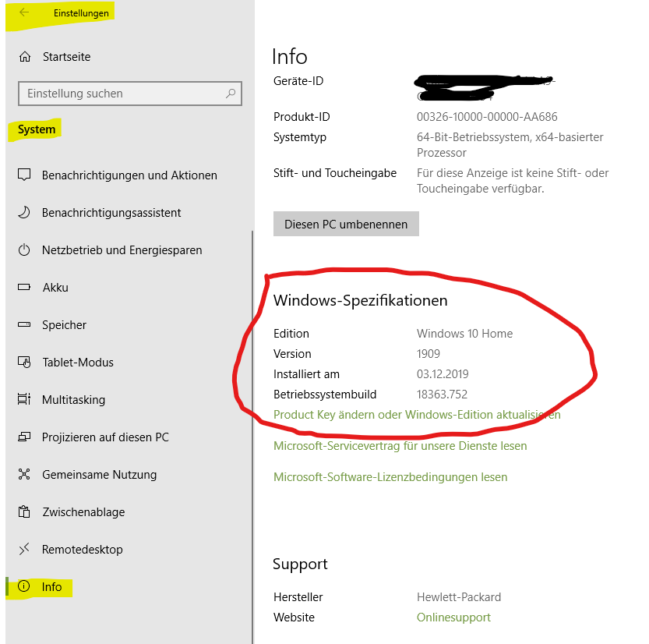Click the Projizieren auf diesen PC icon
The image size is (649, 644).
pyautogui.click(x=24, y=437)
